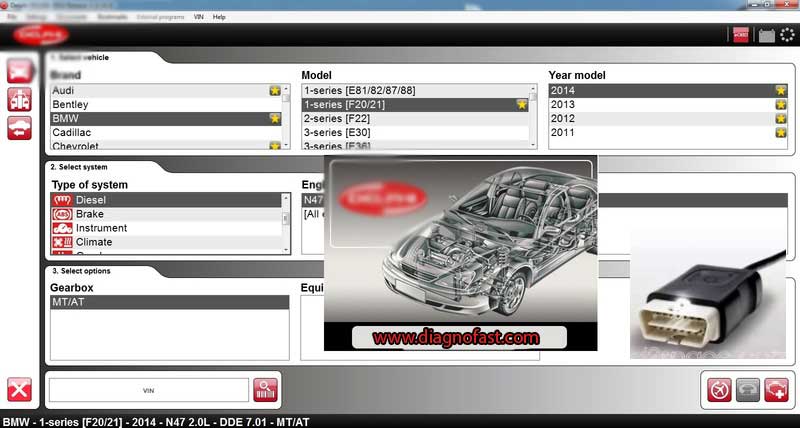The height and width of the screenshot is (428, 800).
Task: Select the N47 engine row
Action: pyautogui.click(x=313, y=200)
